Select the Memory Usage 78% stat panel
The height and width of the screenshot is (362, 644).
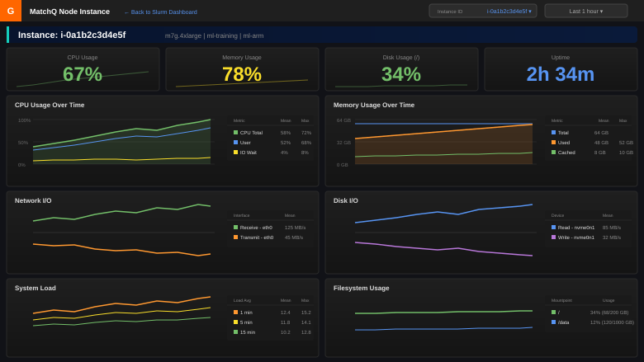[x=242, y=69]
